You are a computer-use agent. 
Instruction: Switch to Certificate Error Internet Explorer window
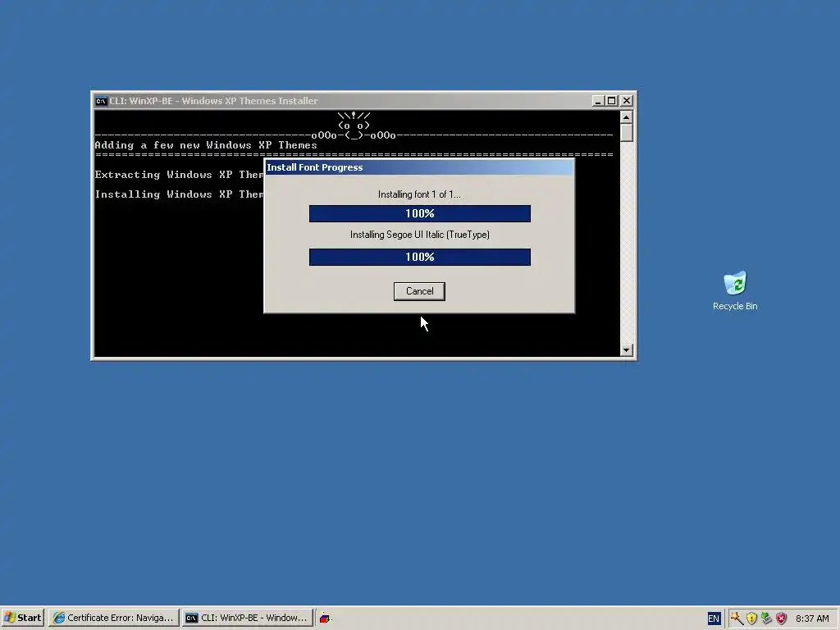(113, 618)
